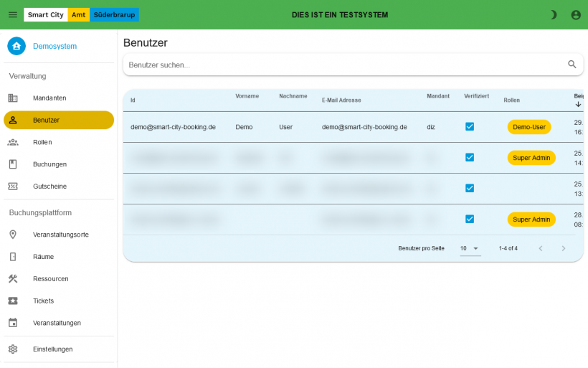Screen dimensions: 588x368
Task: Open the hamburger navigation menu
Action: (x=13, y=14)
